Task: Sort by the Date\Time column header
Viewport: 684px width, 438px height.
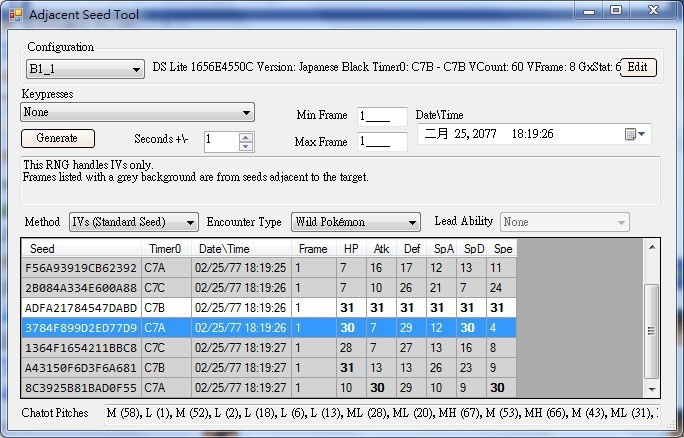Action: coord(241,249)
